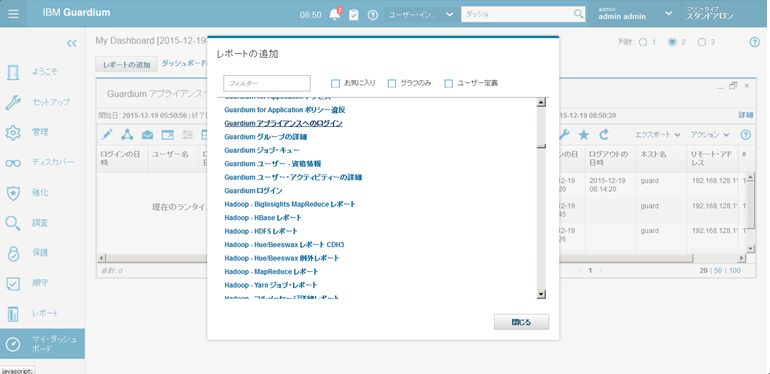Click the セットアップ wrench icon in sidebar

point(13,102)
